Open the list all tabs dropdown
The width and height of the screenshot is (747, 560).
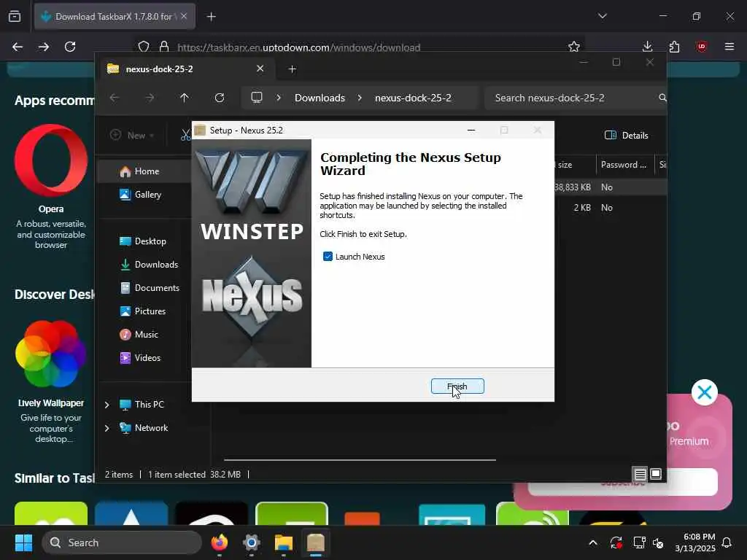[603, 16]
